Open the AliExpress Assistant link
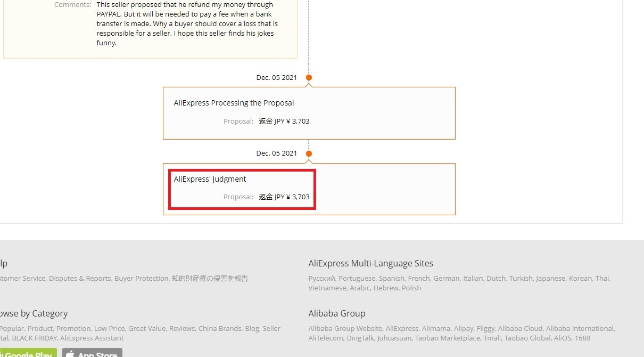Screen dimensions: 644x357 pyautogui.click(x=92, y=338)
